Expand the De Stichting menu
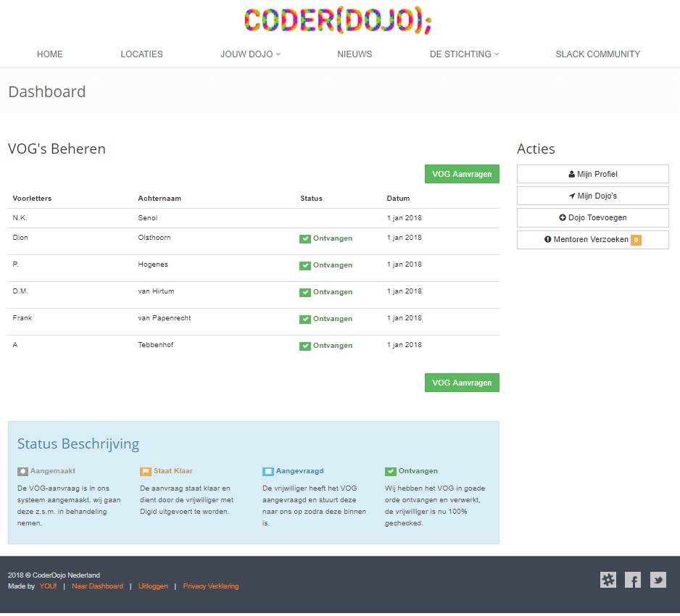Viewport: 680px width, 616px height. (x=464, y=54)
